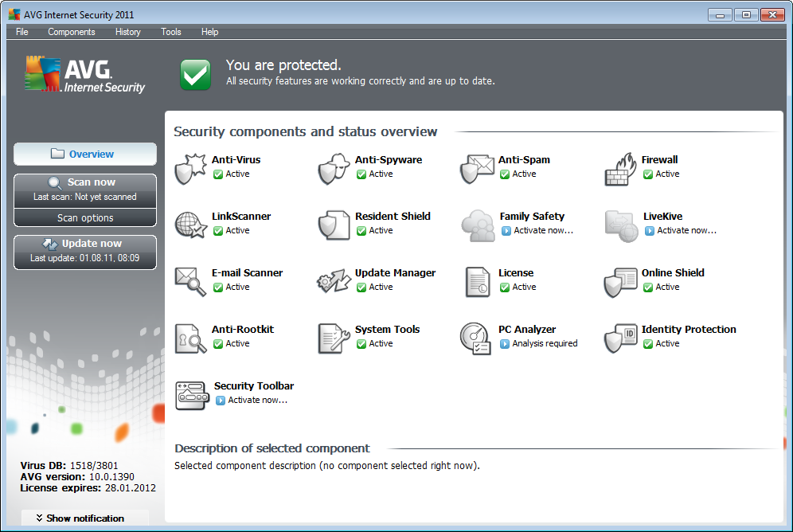Click the E-mail Scanner envelope icon
This screenshot has width=793, height=532.
tap(190, 281)
